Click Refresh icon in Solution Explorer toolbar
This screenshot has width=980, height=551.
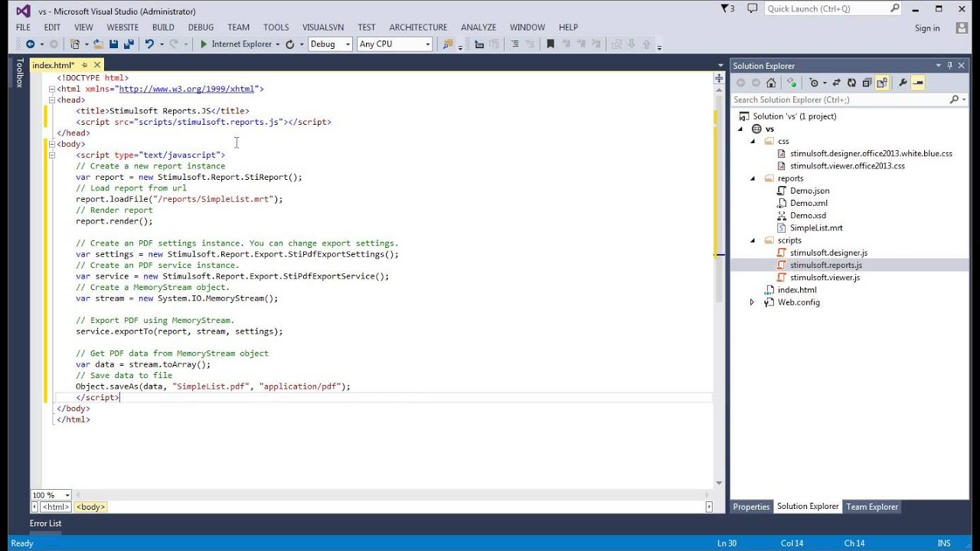[x=851, y=83]
